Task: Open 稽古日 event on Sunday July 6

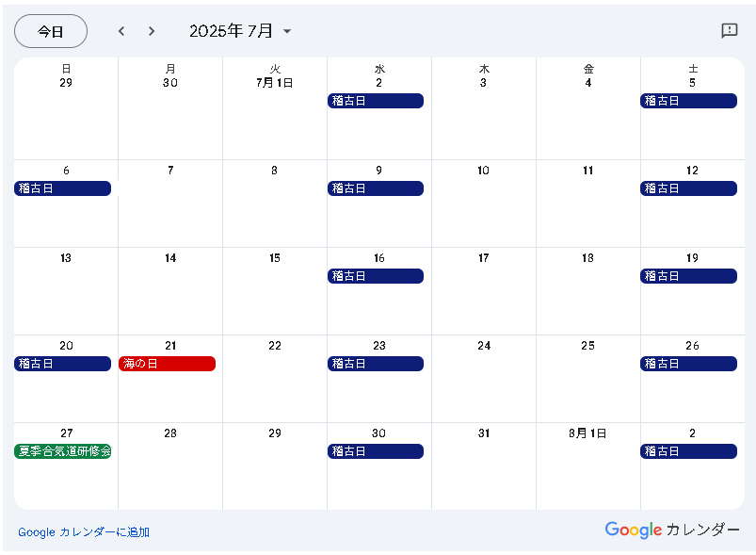Action: click(63, 188)
